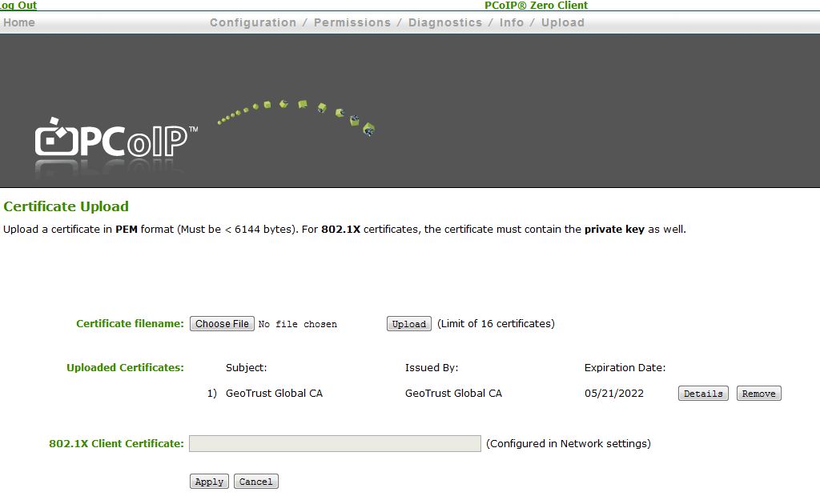Open the Configuration menu
Viewport: 820px width, 504px height.
click(253, 22)
